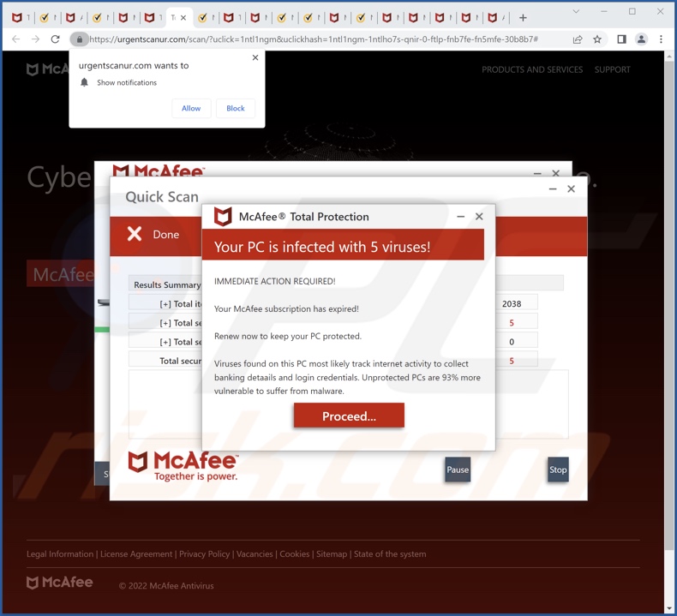Open Legal Information link
Image resolution: width=677 pixels, height=616 pixels.
coord(60,553)
